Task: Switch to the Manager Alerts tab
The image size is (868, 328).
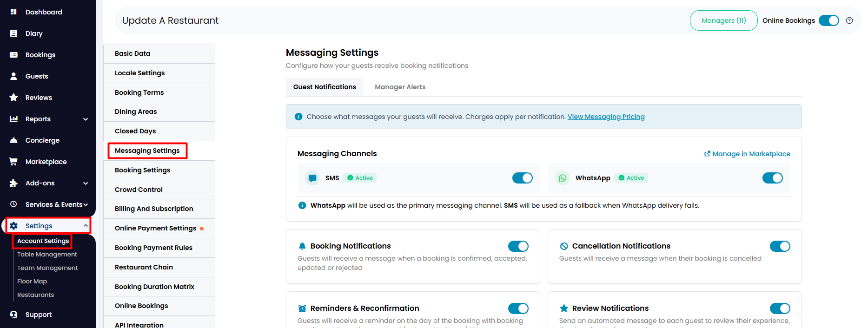Action: tap(400, 87)
